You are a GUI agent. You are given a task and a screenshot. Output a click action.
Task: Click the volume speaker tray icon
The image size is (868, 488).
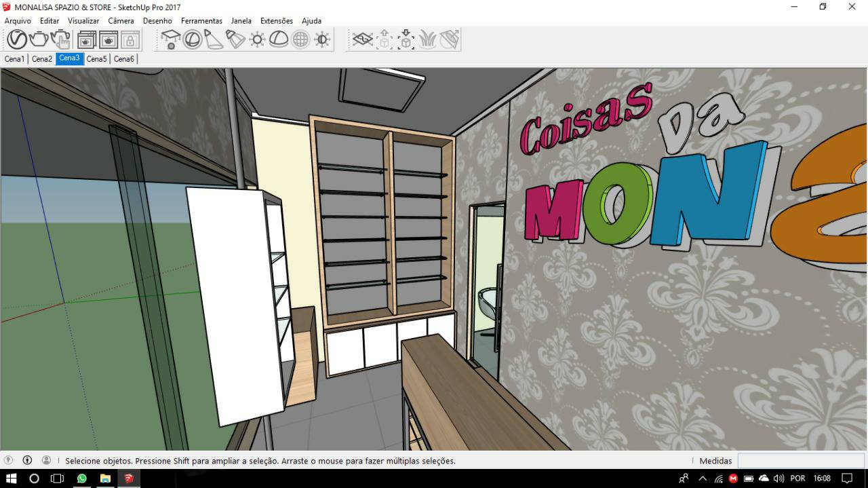[779, 478]
